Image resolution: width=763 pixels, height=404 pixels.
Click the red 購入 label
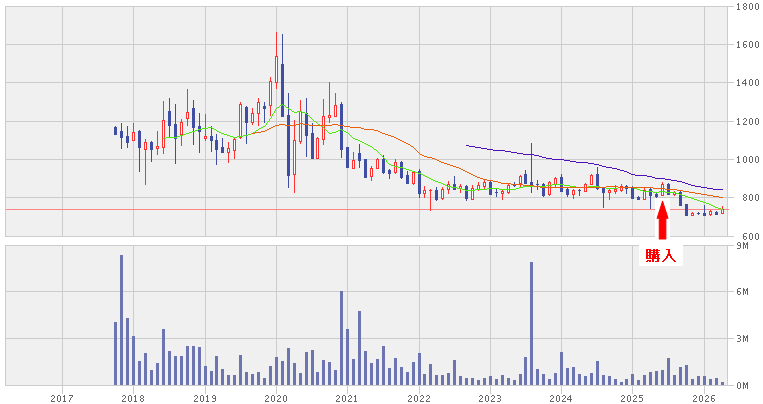(661, 256)
